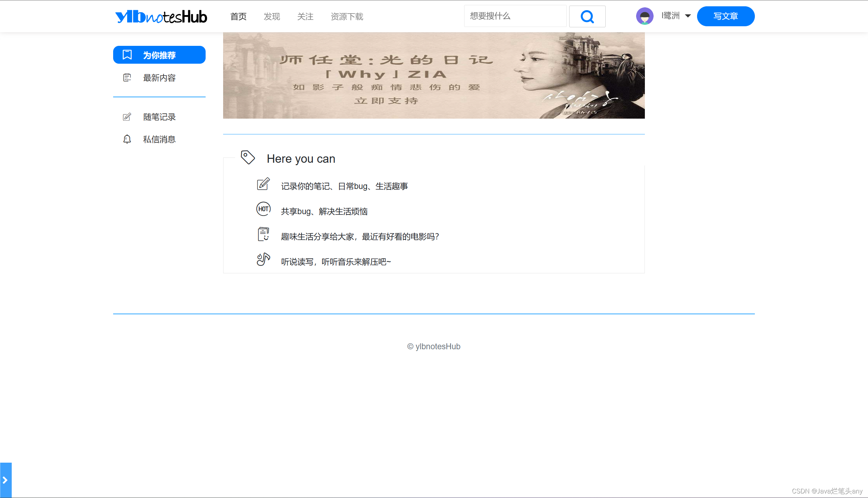
Task: Open the user dropdown arrow next to 鹭洲
Action: click(x=688, y=16)
